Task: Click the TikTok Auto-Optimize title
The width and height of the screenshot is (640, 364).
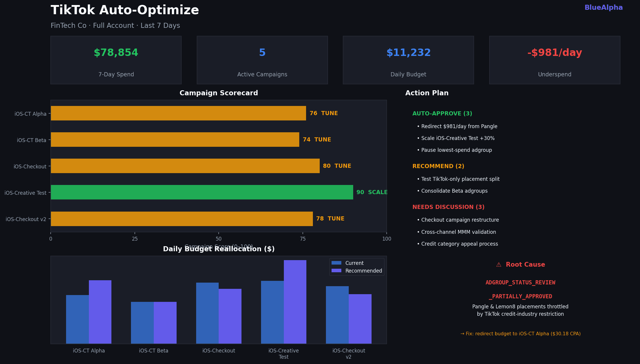Action: click(x=125, y=10)
